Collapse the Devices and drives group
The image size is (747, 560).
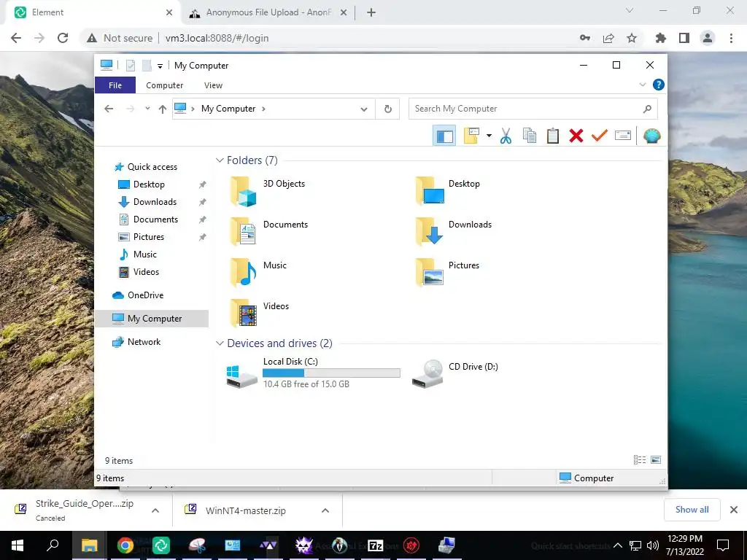coord(220,343)
